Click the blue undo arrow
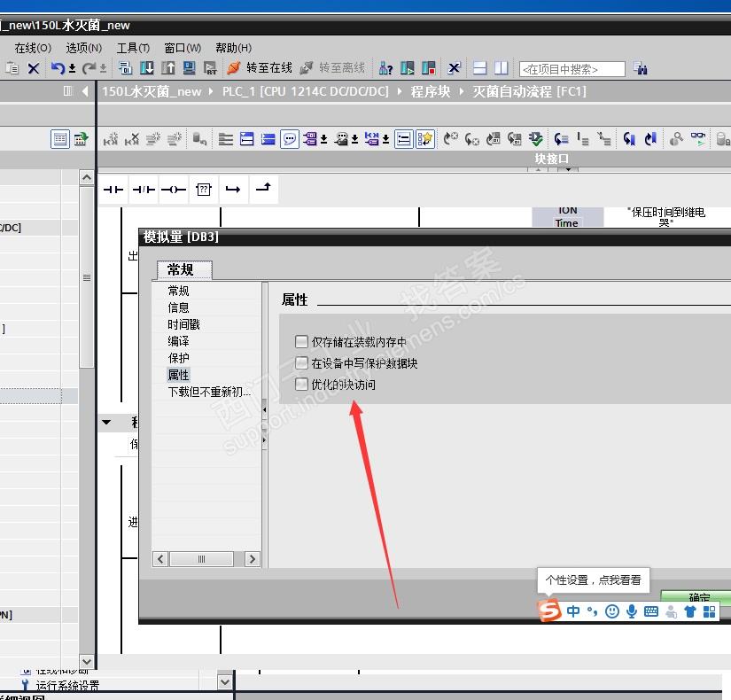This screenshot has height=700, width=731. pos(58,68)
